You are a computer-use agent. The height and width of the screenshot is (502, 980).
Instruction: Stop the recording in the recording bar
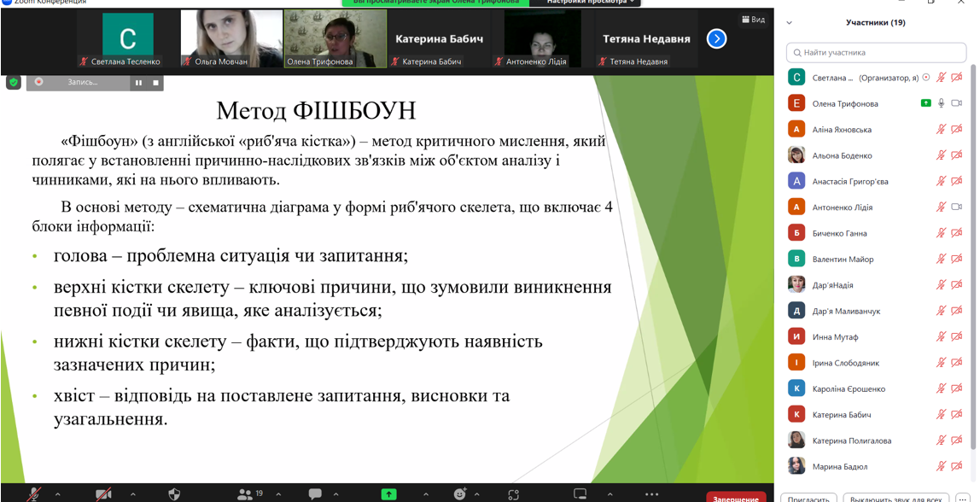coord(155,83)
